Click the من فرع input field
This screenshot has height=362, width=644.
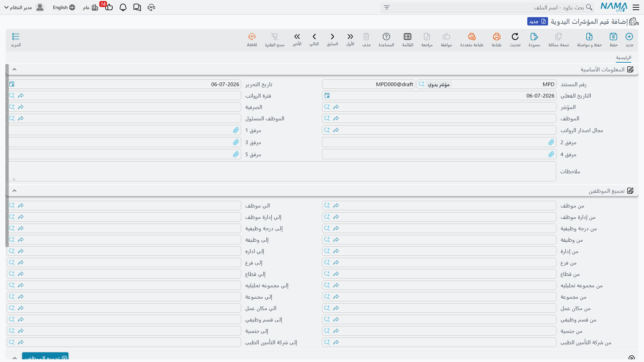(x=439, y=262)
